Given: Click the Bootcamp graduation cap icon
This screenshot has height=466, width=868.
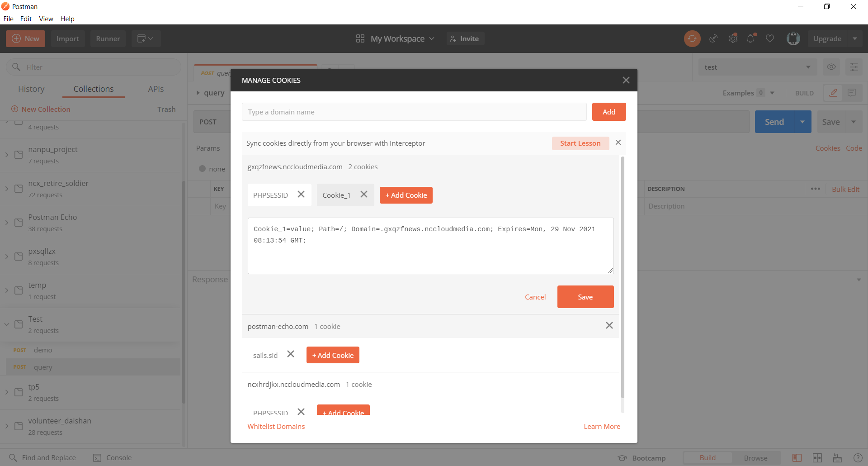Looking at the screenshot, I should click(623, 458).
